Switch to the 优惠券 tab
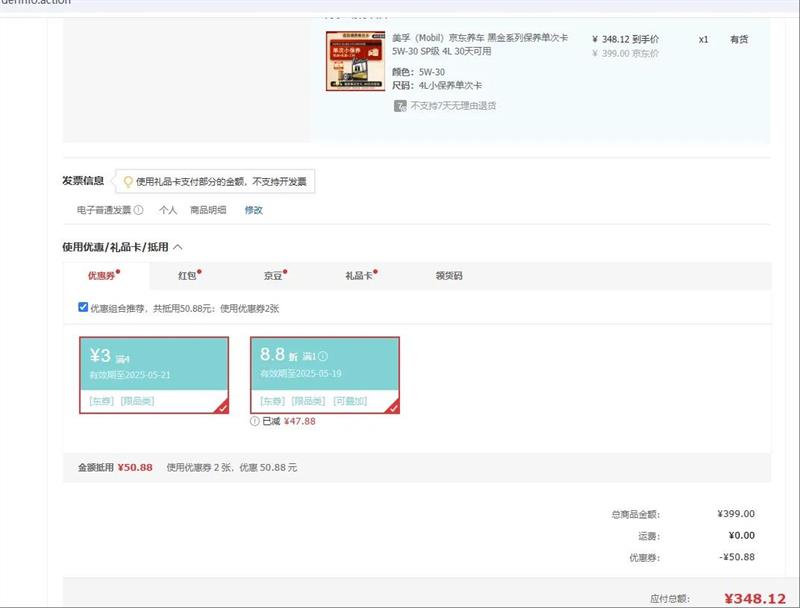The image size is (800, 608). click(x=106, y=275)
